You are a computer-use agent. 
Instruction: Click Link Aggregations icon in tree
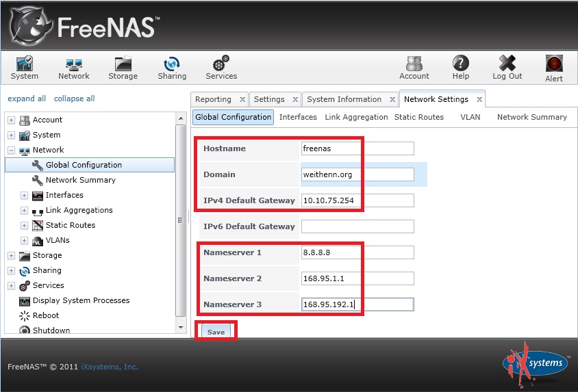37,211
